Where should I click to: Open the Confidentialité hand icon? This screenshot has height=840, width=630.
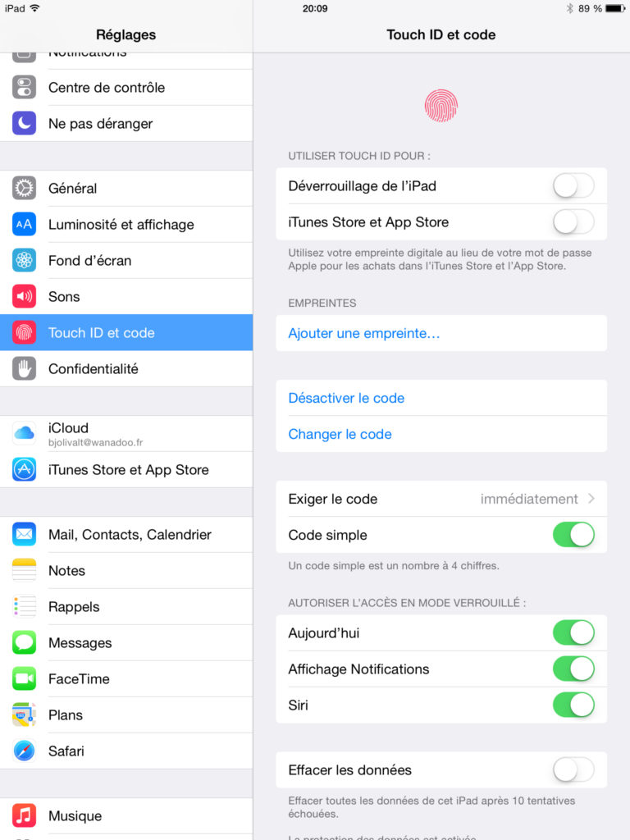(24, 368)
